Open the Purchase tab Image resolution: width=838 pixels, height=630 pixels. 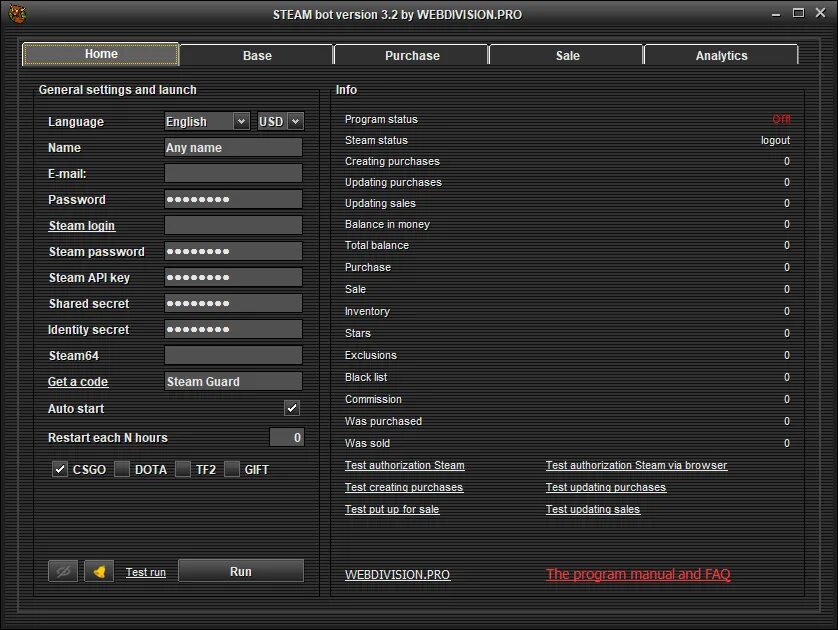click(x=412, y=55)
